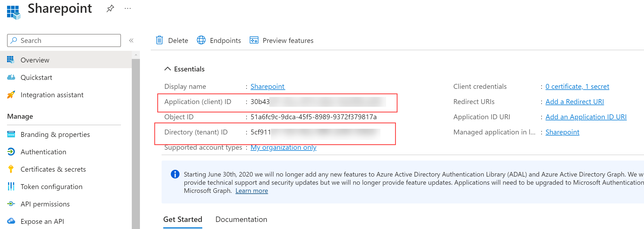Open Endpoints via the globe icon
Screen dimensions: 644x229
[201, 40]
